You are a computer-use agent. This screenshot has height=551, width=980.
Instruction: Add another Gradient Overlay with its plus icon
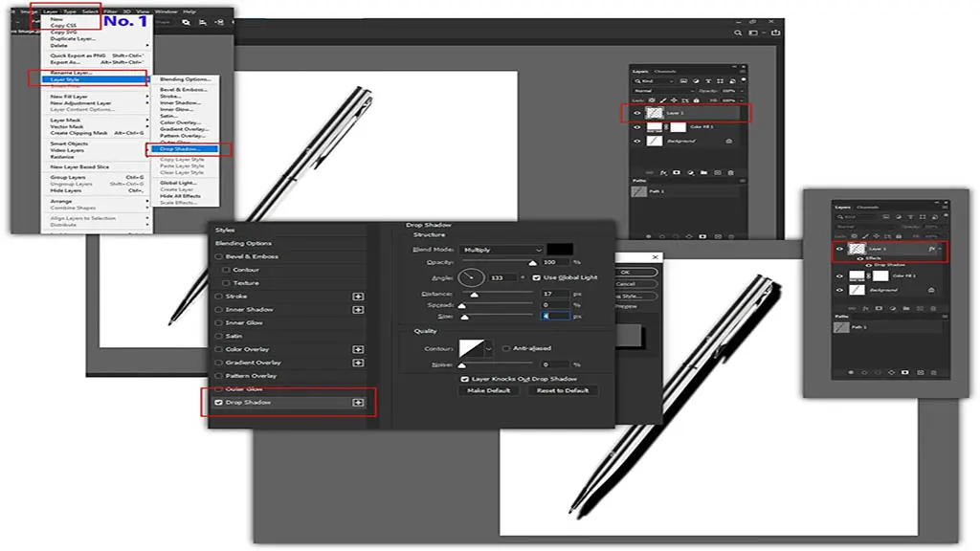(x=358, y=363)
